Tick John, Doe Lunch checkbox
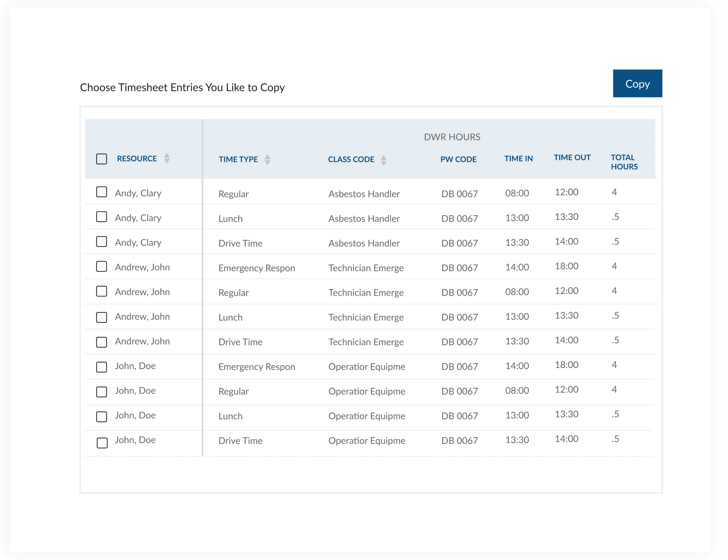Image resolution: width=728 pixels, height=560 pixels. pos(102,417)
